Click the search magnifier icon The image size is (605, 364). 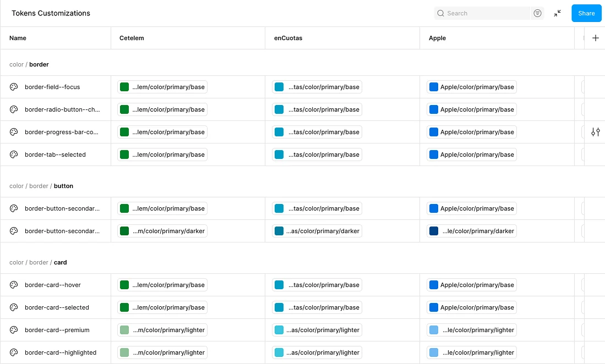coord(440,13)
